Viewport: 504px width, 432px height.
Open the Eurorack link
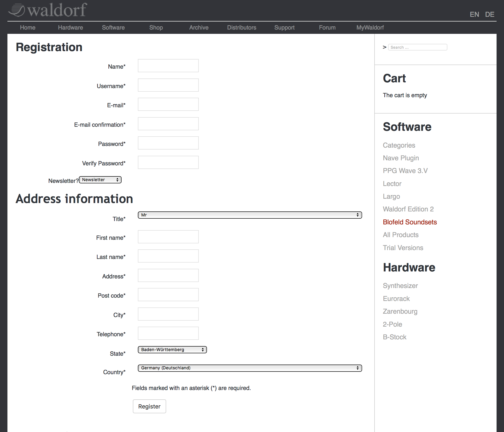pos(396,299)
